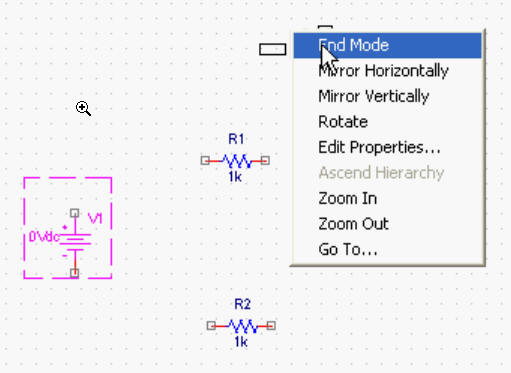Select the R2 resistor zigzag symbol

pyautogui.click(x=242, y=326)
